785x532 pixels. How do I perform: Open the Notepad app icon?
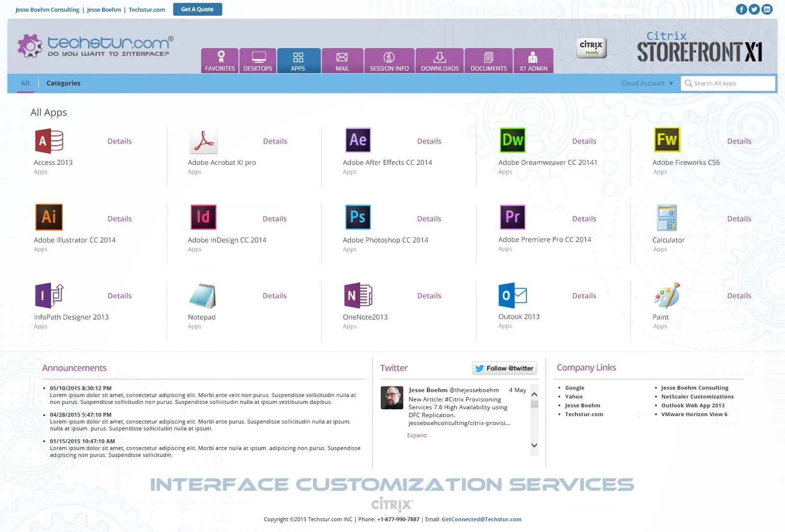pos(203,295)
